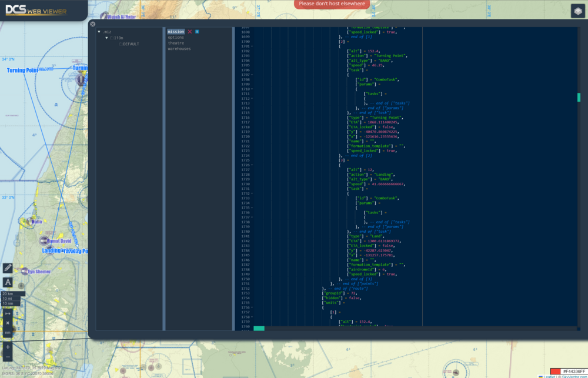The height and width of the screenshot is (378, 588).
Task: Collapse the .miz tree root
Action: coord(100,32)
